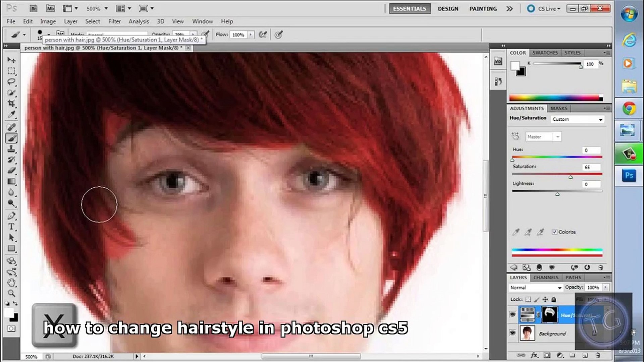Image resolution: width=644 pixels, height=362 pixels.
Task: Open the Custom preset dropdown
Action: (577, 119)
